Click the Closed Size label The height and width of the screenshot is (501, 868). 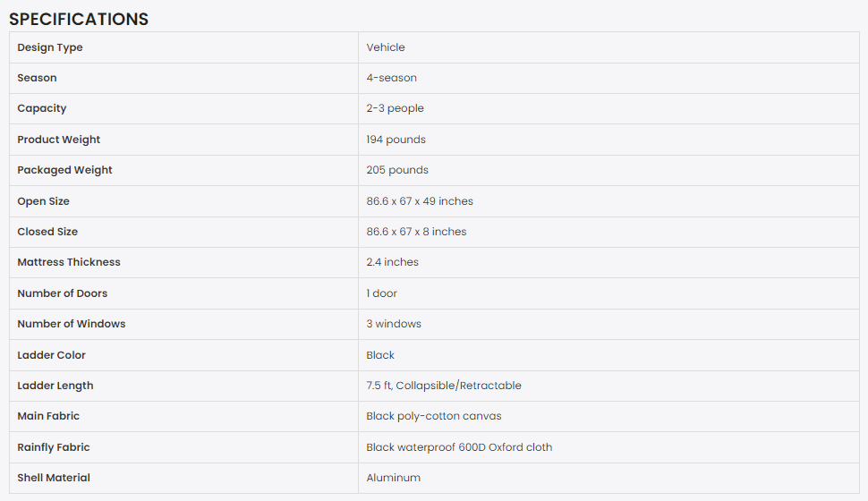pos(47,232)
